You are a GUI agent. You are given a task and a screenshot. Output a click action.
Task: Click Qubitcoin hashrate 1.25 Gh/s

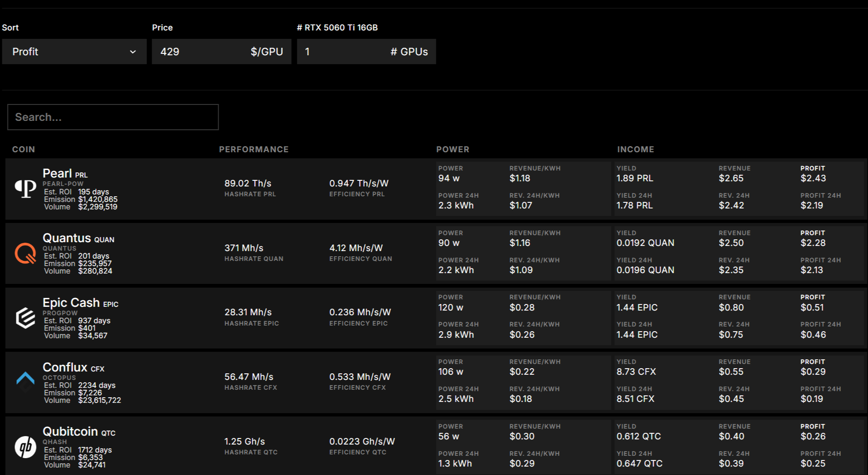(x=244, y=441)
